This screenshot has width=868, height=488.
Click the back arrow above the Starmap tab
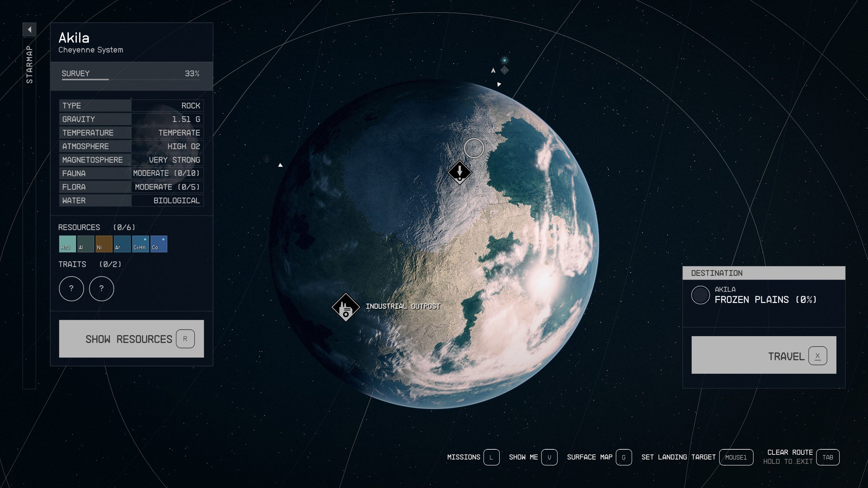tap(29, 29)
